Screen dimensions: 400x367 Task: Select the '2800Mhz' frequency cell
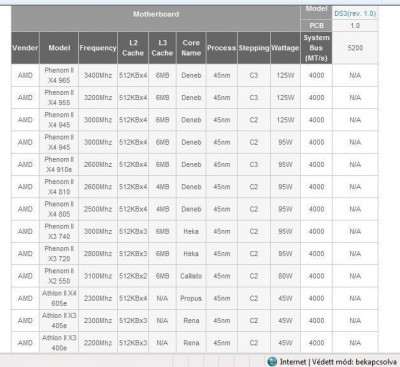pos(98,254)
